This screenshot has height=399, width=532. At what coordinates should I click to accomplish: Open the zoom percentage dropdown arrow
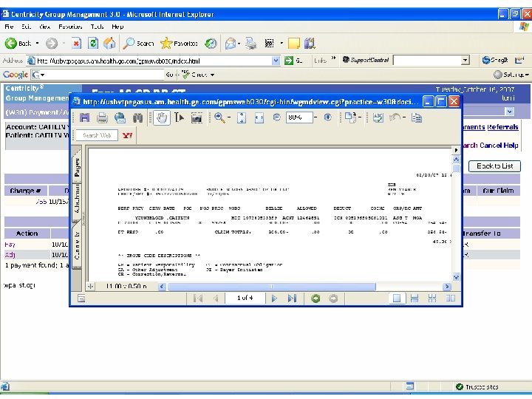pos(316,117)
